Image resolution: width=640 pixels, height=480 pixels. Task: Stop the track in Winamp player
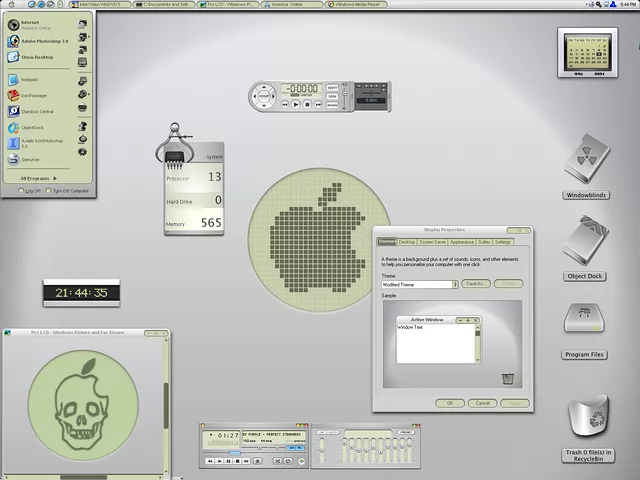point(238,461)
